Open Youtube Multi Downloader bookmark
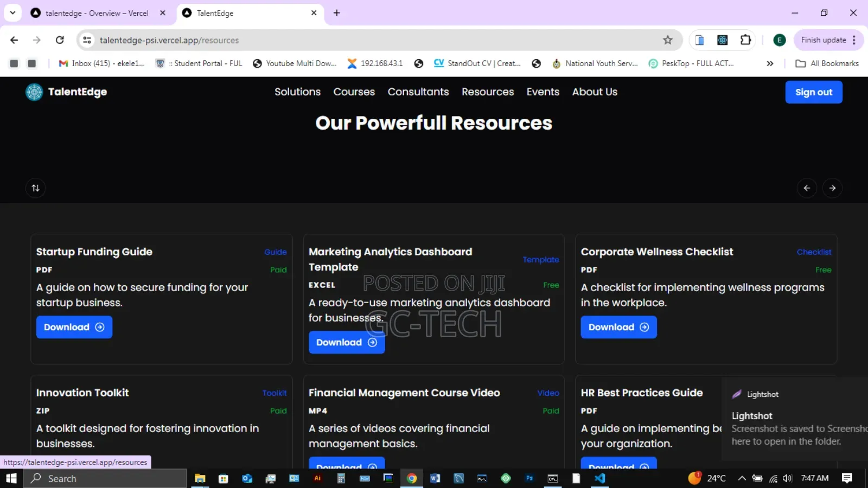The image size is (868, 488). (295, 63)
